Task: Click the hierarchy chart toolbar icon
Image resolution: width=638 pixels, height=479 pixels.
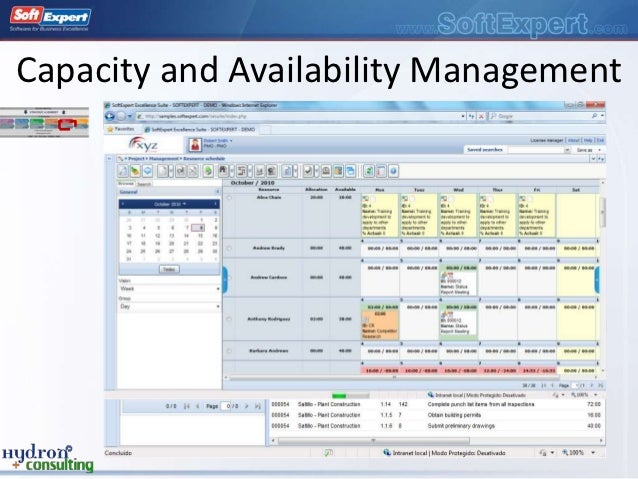Action: [x=242, y=171]
